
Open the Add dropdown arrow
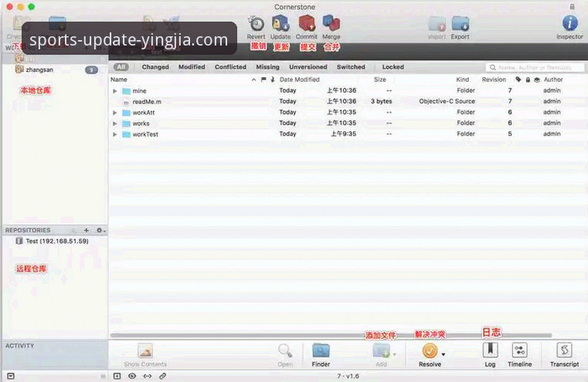(395, 354)
